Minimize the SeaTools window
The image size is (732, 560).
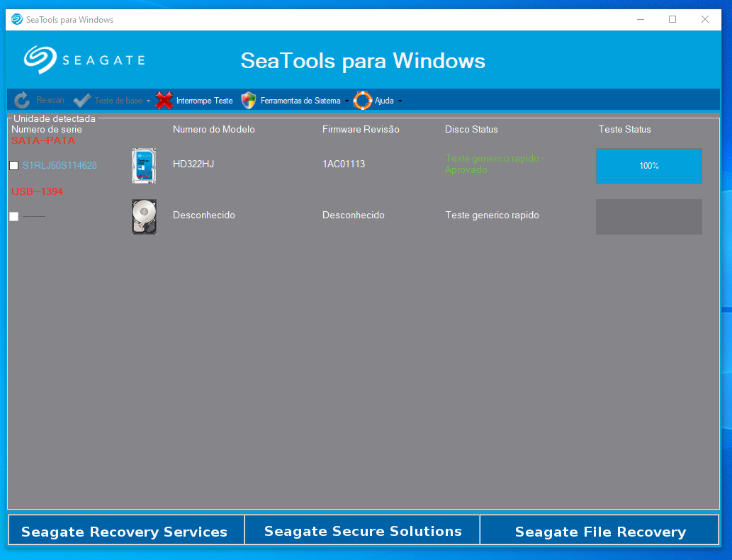(x=641, y=19)
